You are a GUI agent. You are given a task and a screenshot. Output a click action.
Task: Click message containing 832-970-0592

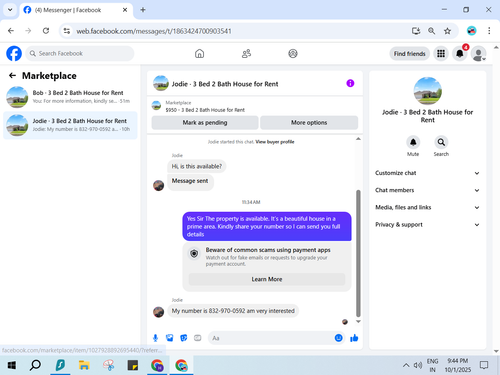233,311
